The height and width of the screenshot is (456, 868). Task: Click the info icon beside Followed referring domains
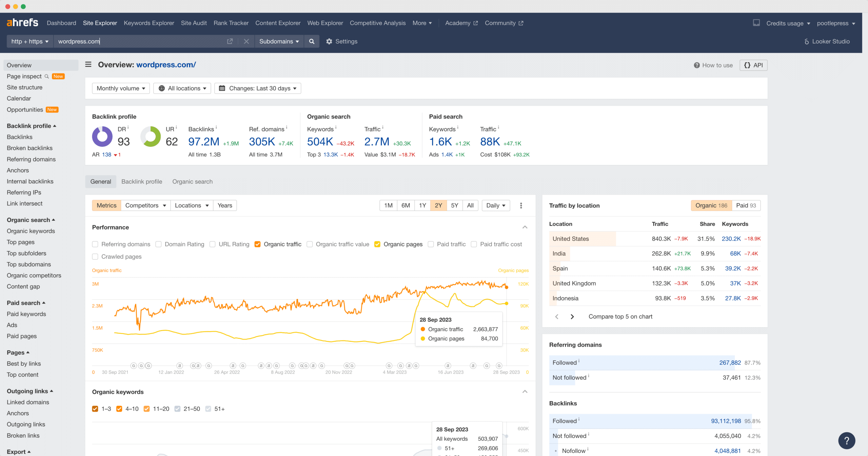579,361
